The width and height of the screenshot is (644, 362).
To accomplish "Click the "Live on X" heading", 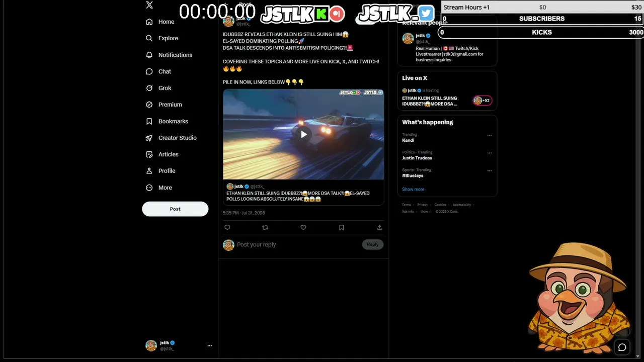I will coord(415,78).
